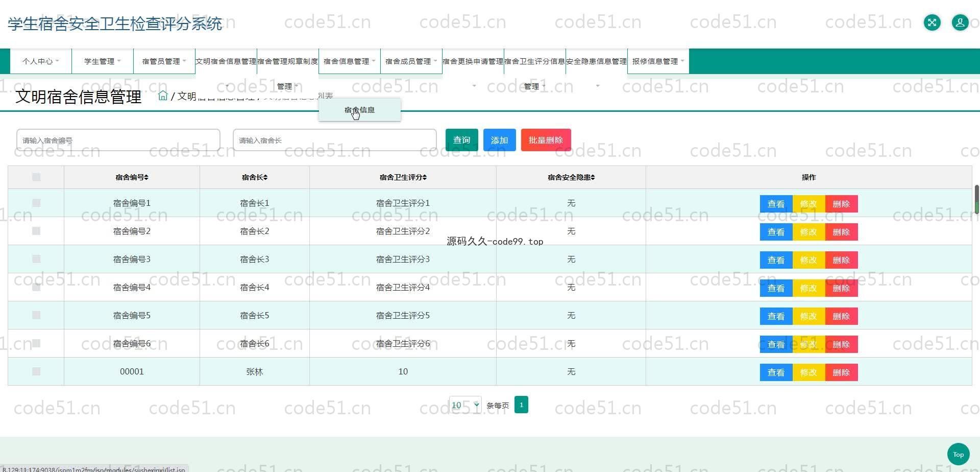Open 安全隐患信息管理 menu
Viewport: 980px width, 472px height.
coord(597,61)
